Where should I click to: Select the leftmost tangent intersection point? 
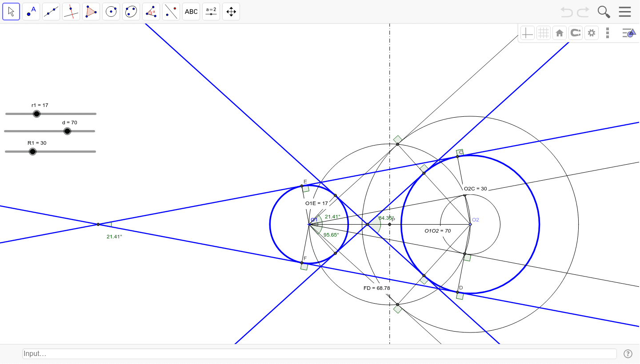(x=98, y=224)
